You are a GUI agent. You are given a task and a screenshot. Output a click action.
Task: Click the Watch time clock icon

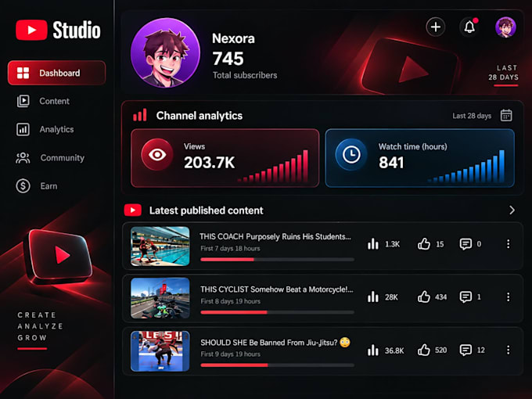[351, 155]
